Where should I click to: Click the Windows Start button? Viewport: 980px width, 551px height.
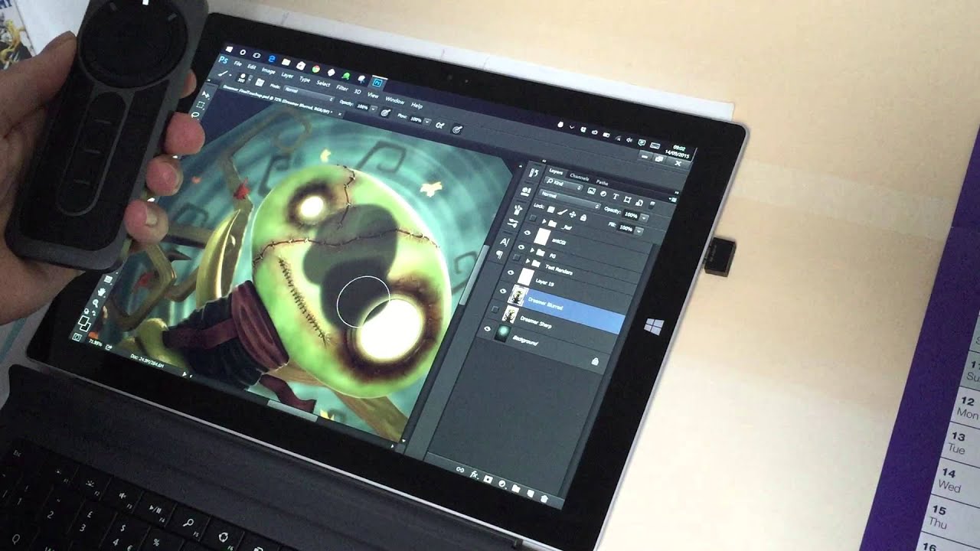point(229,49)
